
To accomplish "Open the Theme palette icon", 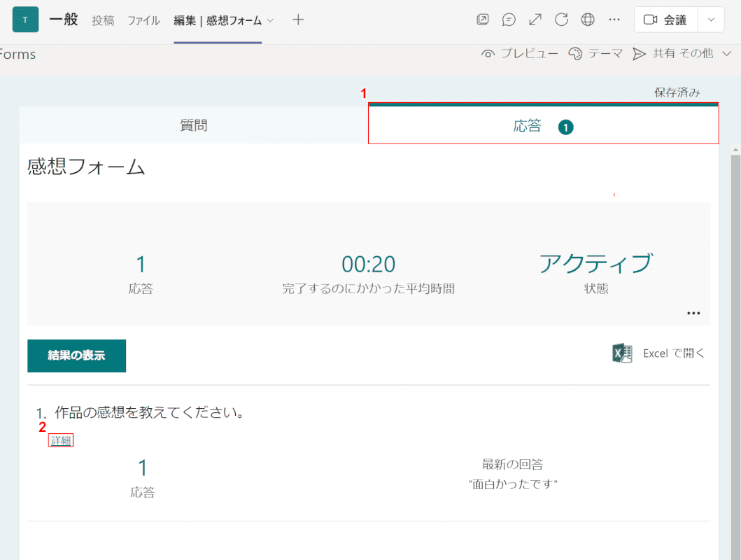I will point(575,54).
